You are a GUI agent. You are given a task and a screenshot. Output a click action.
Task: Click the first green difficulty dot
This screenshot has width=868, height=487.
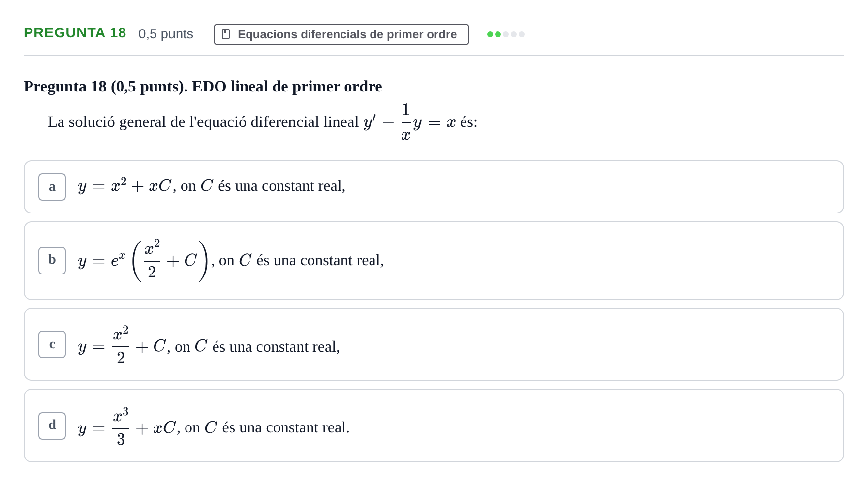tap(490, 34)
